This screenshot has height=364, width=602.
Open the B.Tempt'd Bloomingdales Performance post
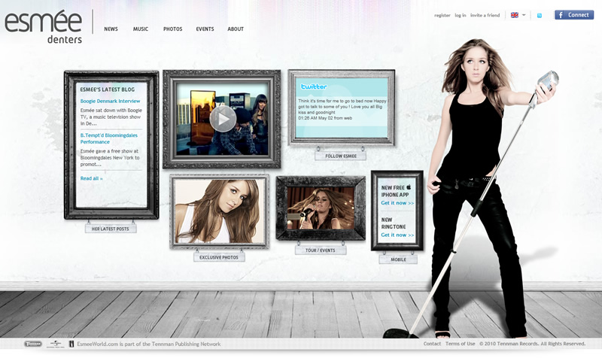click(x=108, y=138)
